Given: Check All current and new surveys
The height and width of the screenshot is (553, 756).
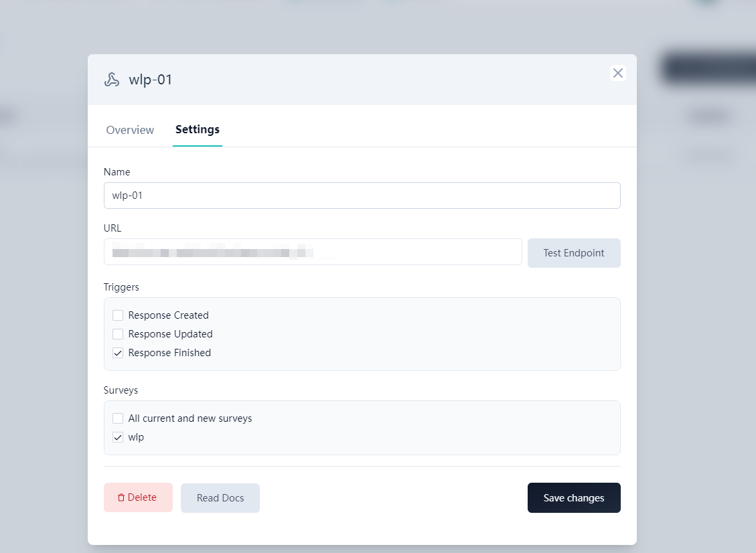Looking at the screenshot, I should [118, 418].
